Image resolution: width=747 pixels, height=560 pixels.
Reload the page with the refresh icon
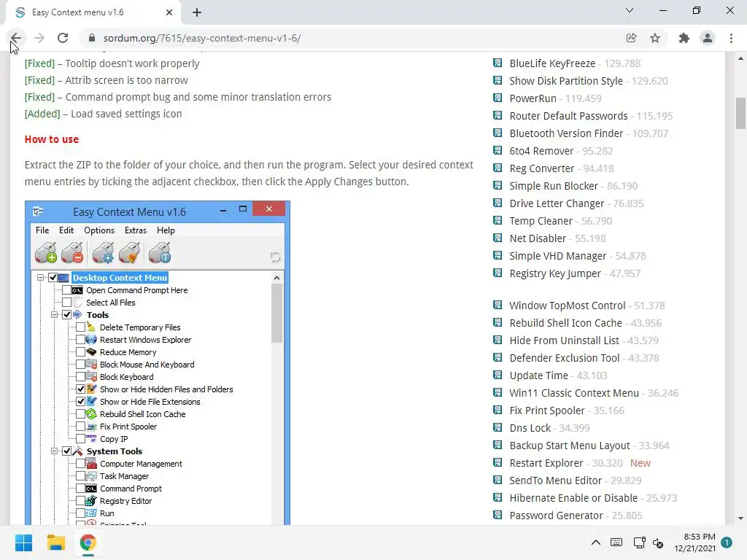(x=63, y=38)
